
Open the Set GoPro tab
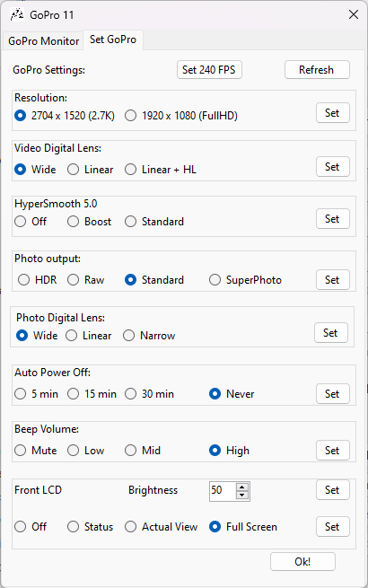point(113,39)
